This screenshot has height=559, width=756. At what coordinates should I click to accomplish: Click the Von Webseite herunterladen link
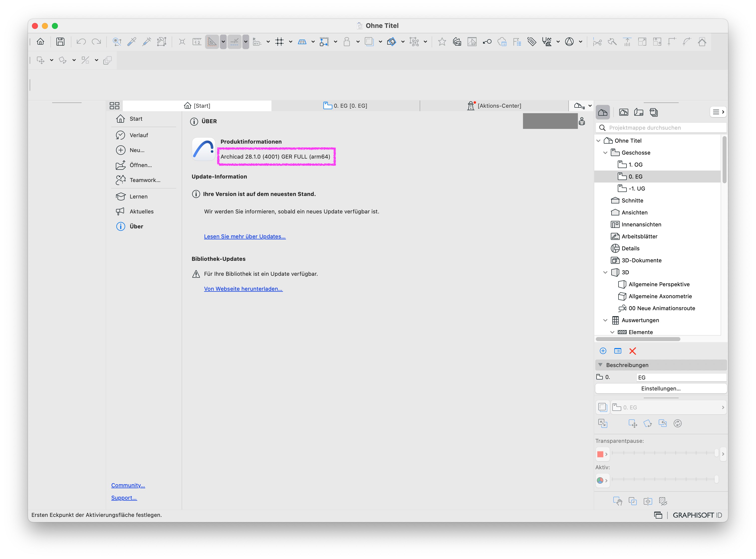coord(243,289)
